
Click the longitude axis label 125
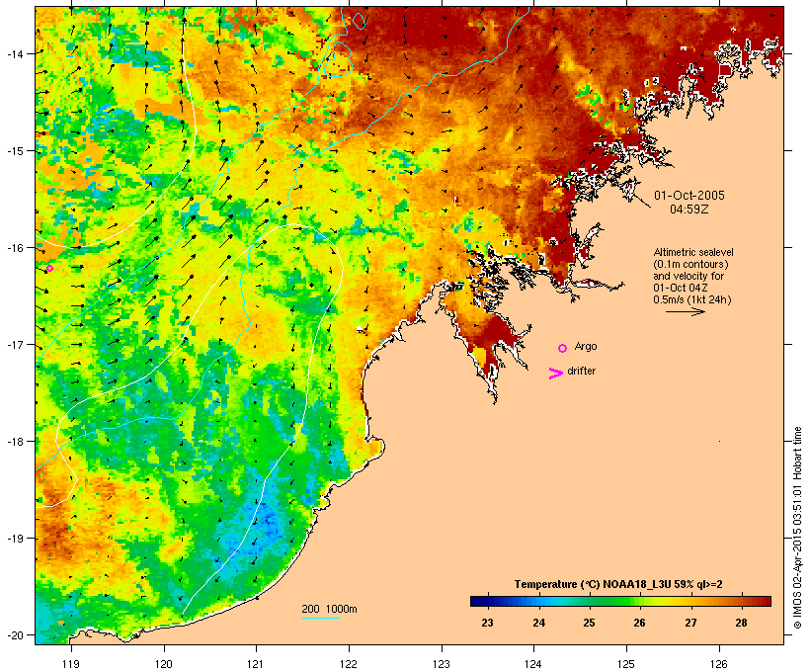click(626, 664)
